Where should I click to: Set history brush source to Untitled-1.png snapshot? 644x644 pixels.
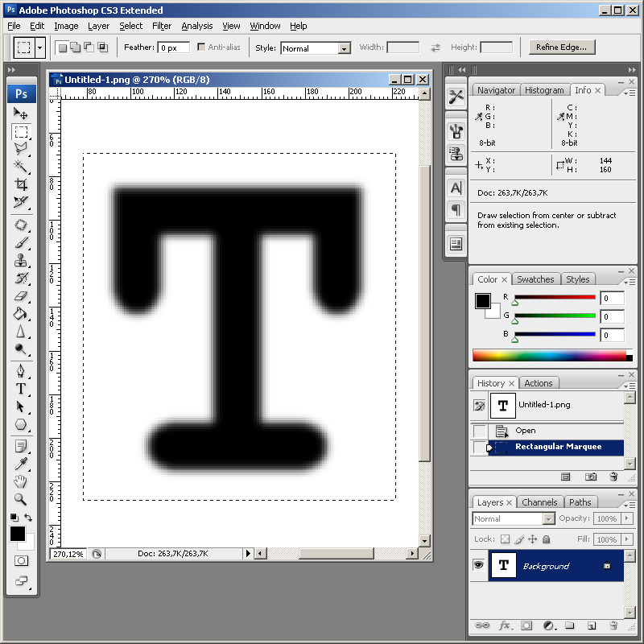coord(479,406)
